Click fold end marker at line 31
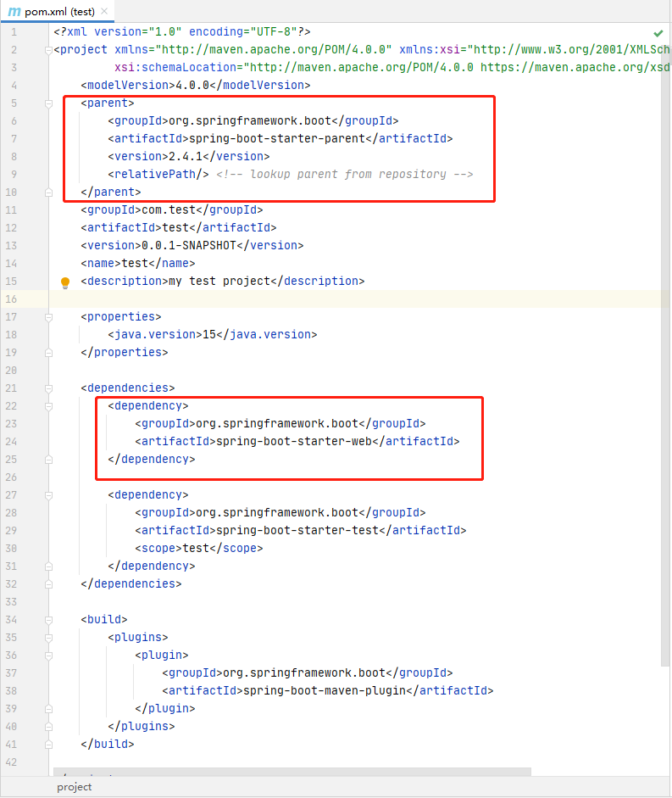 pyautogui.click(x=49, y=566)
